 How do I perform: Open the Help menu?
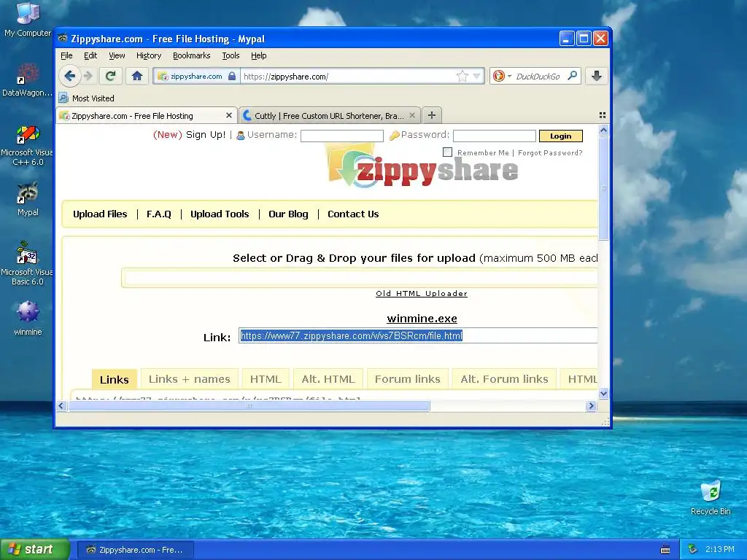(x=259, y=55)
